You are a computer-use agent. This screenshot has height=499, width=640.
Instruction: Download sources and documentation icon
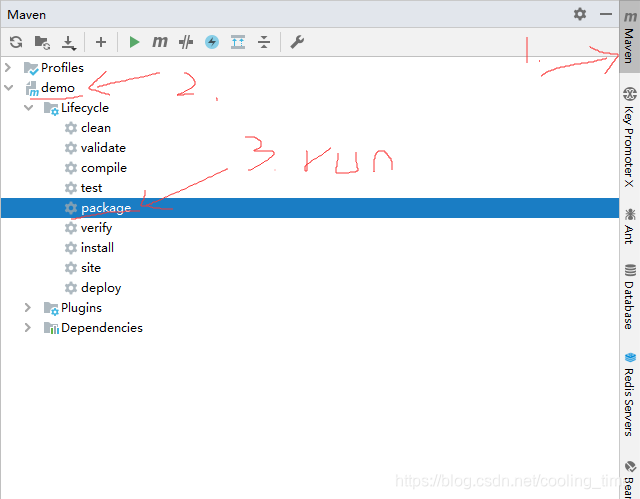[x=69, y=42]
